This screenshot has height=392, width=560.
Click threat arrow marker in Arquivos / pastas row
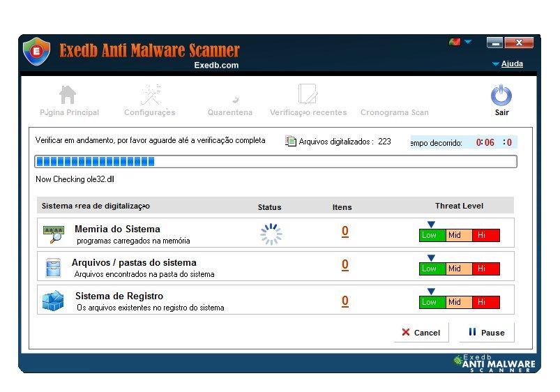click(431, 258)
